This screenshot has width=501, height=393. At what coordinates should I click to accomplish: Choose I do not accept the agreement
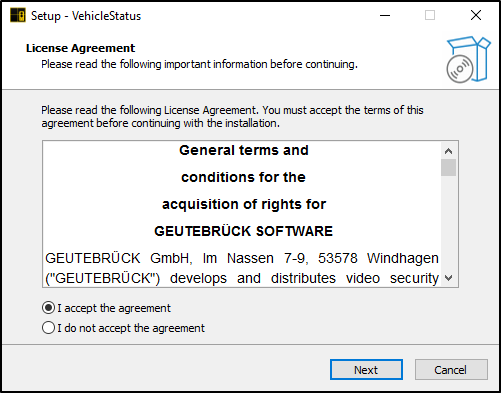123,328
